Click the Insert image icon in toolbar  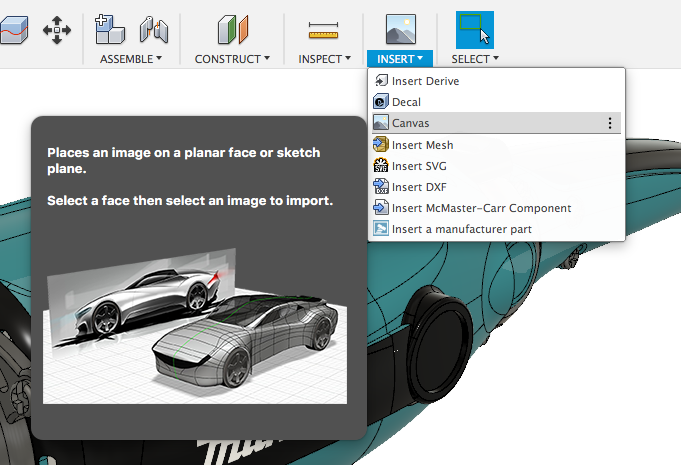click(x=400, y=28)
